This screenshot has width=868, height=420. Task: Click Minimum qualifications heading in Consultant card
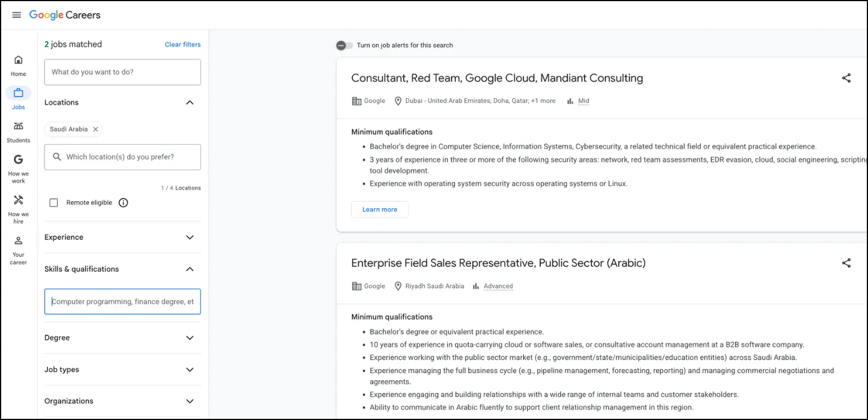point(392,132)
